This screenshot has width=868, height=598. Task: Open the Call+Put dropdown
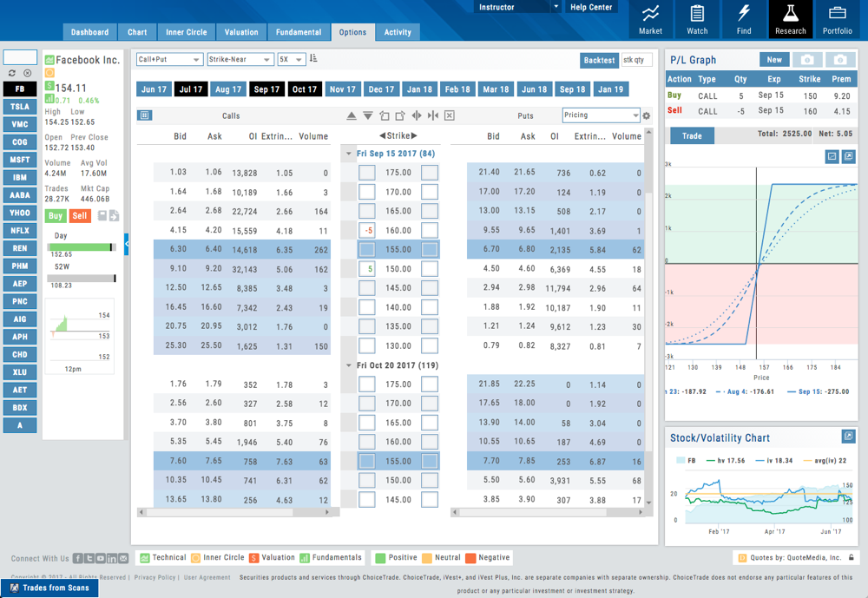tap(169, 59)
